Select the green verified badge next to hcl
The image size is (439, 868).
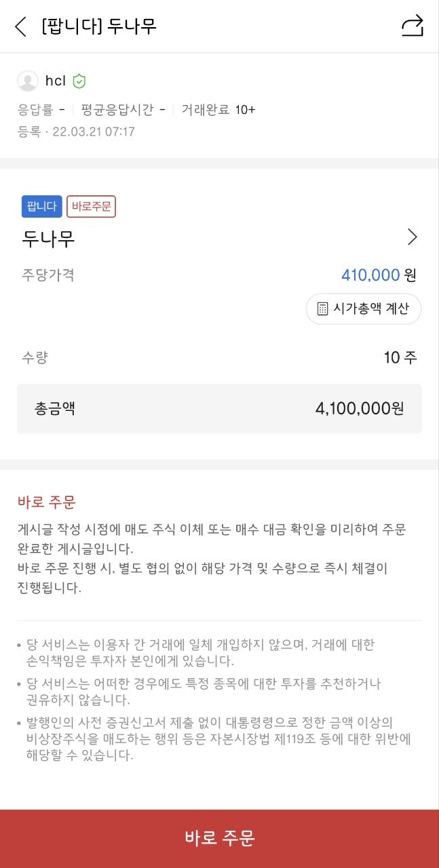[78, 81]
